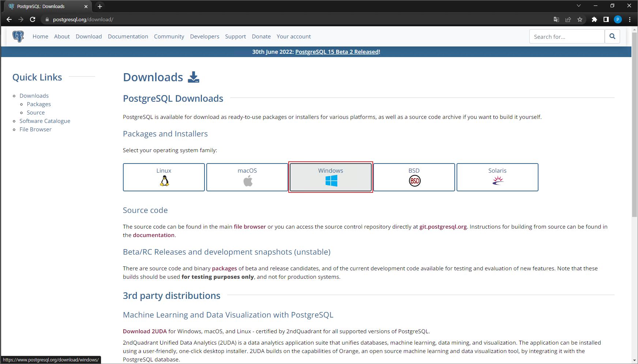
Task: Click the site lock icon in address bar
Action: click(47, 19)
